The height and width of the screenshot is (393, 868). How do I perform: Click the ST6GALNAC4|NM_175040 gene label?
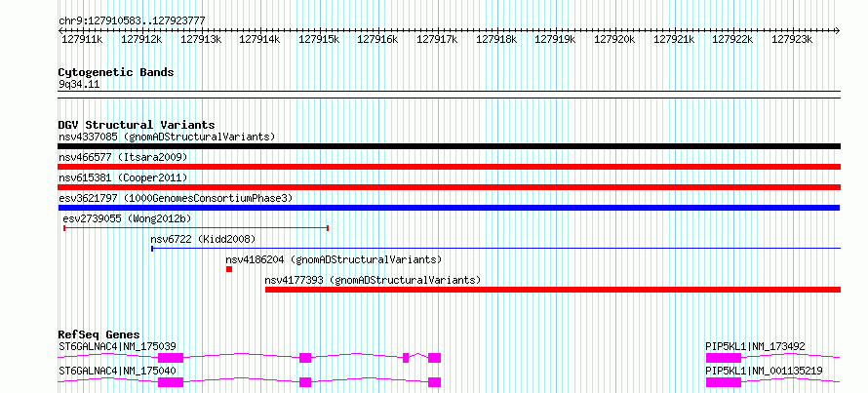[x=117, y=371]
